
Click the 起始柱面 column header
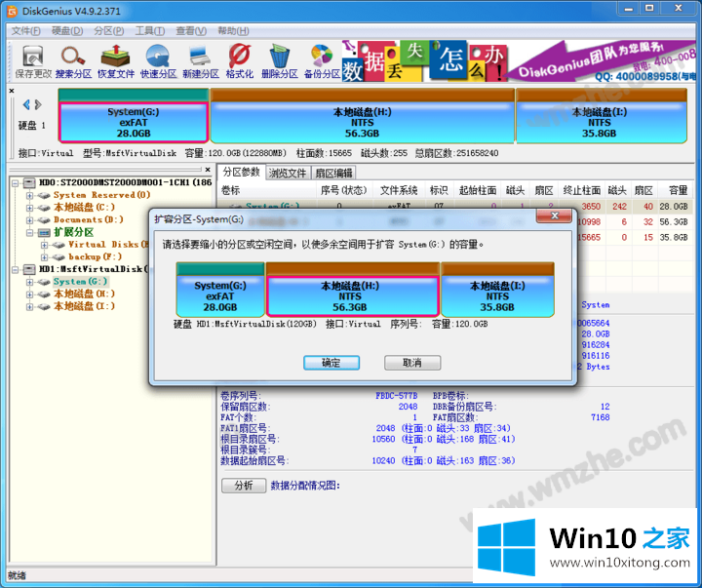pos(478,190)
